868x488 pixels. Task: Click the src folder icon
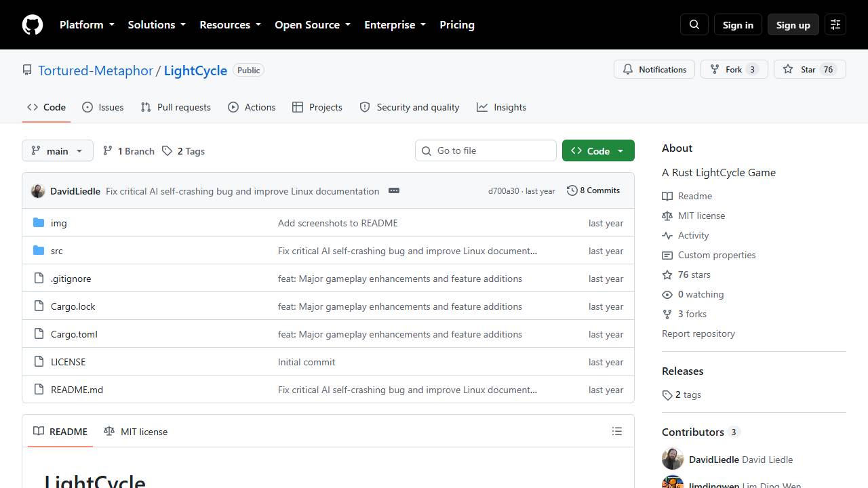39,251
